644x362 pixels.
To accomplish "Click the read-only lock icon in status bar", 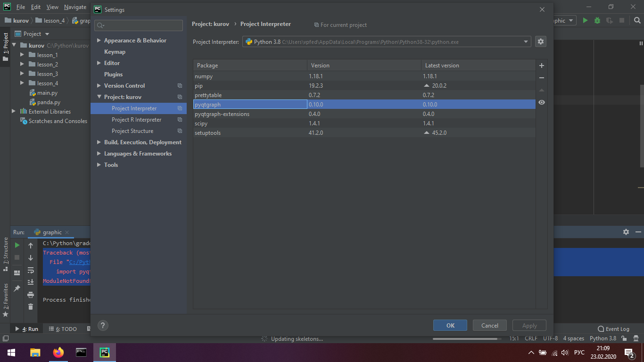I will tap(624, 338).
